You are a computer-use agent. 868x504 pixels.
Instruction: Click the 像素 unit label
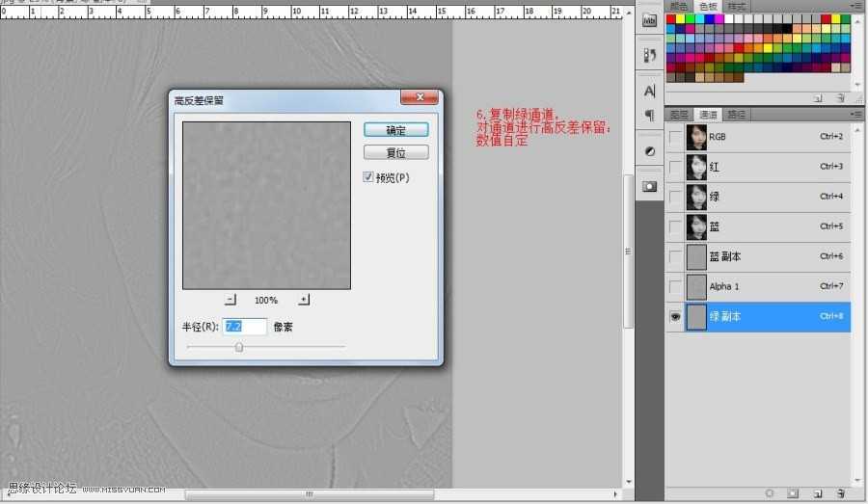pos(283,327)
